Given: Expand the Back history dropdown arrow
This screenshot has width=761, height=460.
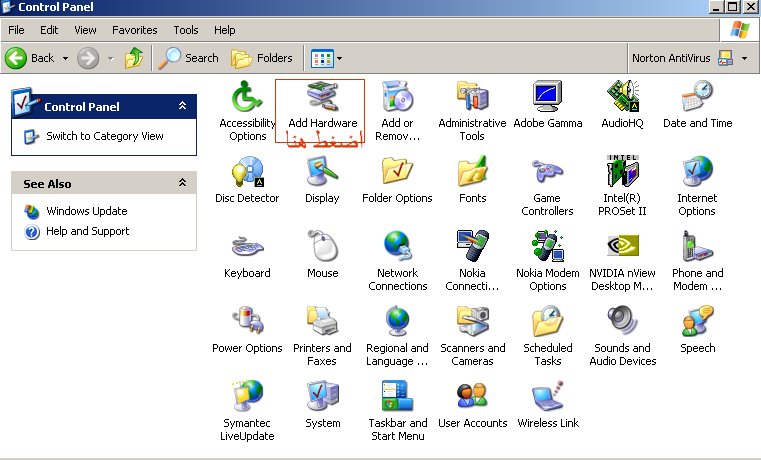Looking at the screenshot, I should pos(66,58).
